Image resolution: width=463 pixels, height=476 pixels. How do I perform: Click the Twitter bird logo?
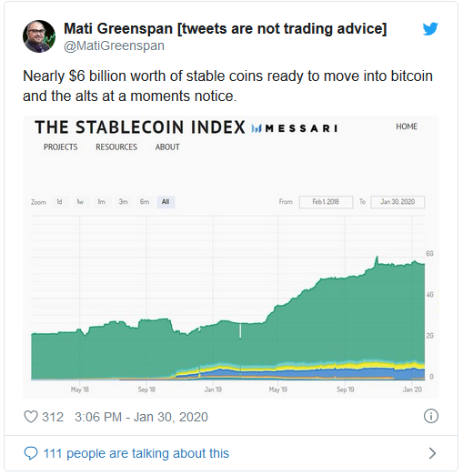(x=430, y=29)
